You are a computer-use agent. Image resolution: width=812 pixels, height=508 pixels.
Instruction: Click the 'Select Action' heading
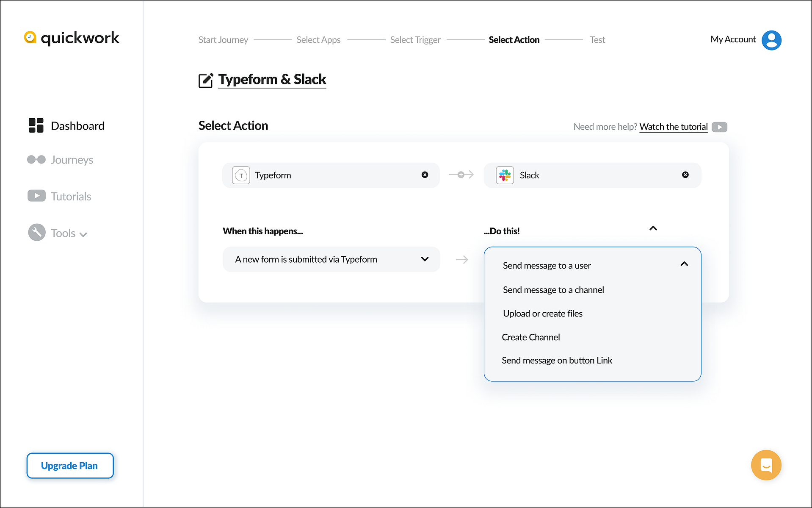click(x=233, y=125)
